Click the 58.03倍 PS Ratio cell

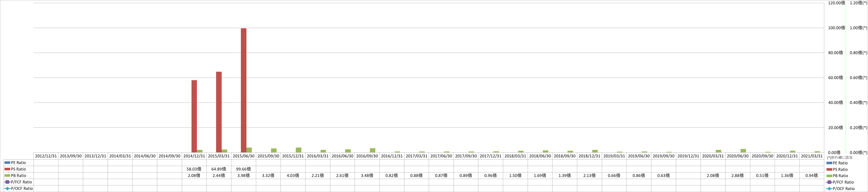194,169
